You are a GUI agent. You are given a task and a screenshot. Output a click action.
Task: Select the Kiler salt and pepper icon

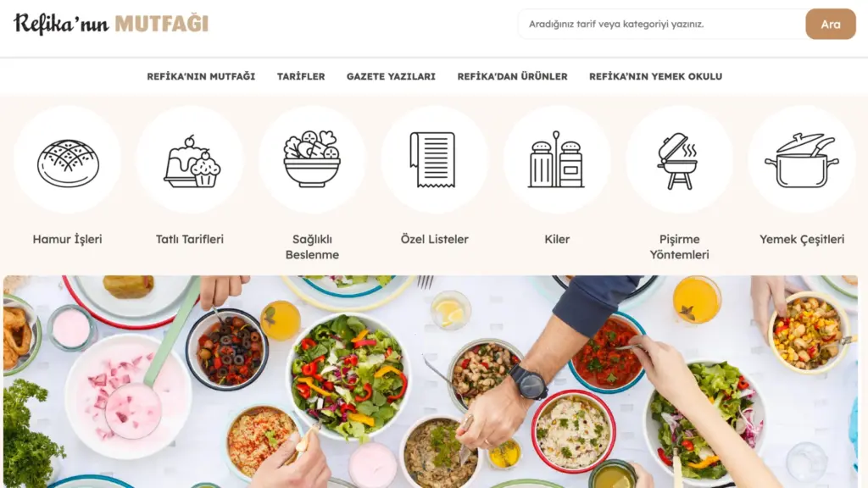pyautogui.click(x=557, y=160)
